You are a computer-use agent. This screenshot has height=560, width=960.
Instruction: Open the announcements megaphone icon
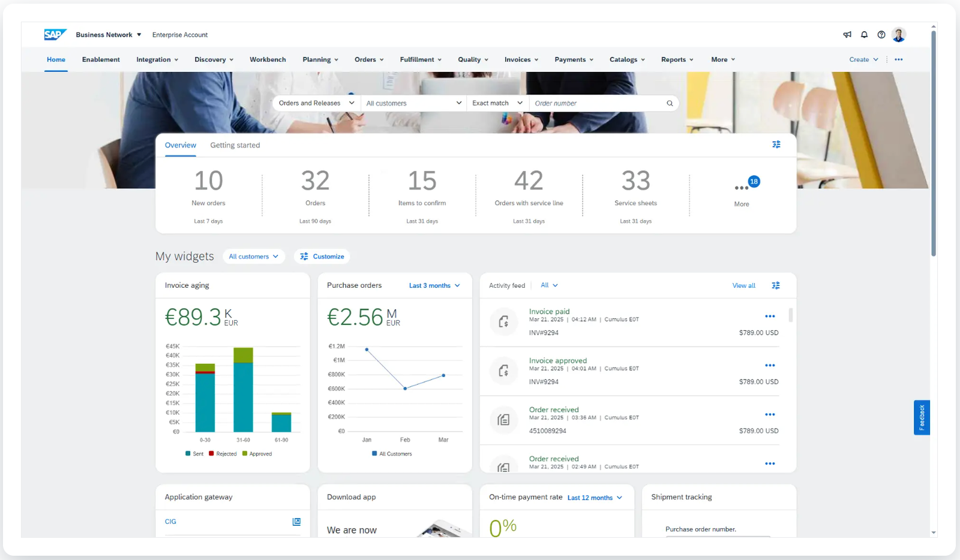tap(847, 35)
